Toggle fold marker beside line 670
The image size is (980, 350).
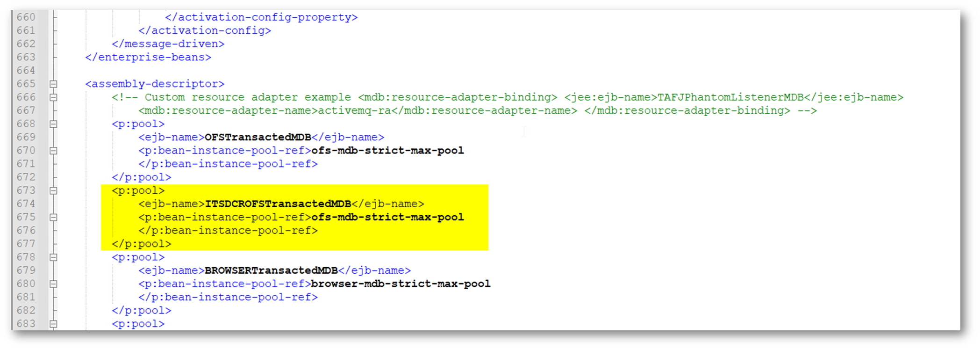click(x=53, y=151)
